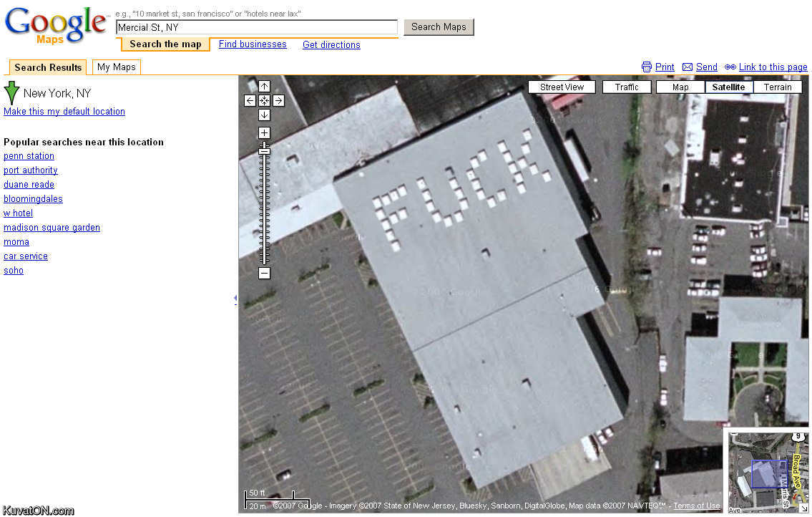This screenshot has width=812, height=517.
Task: Switch to the My Maps tab
Action: pyautogui.click(x=115, y=67)
